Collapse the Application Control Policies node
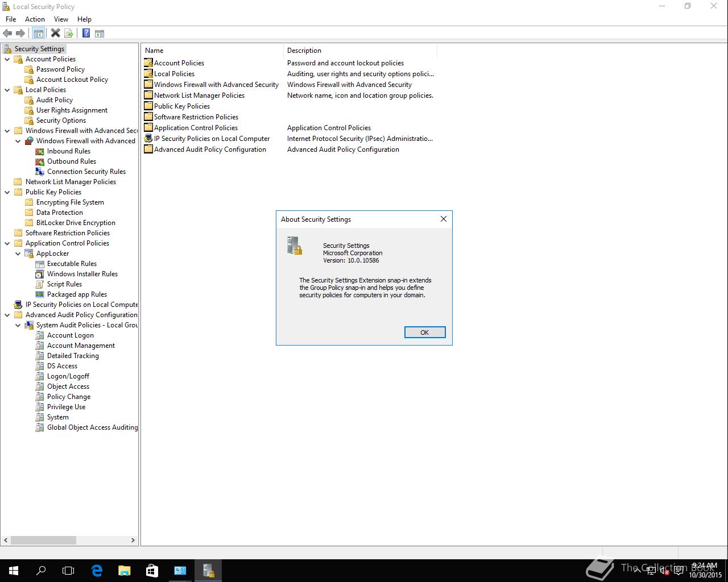 (x=7, y=243)
